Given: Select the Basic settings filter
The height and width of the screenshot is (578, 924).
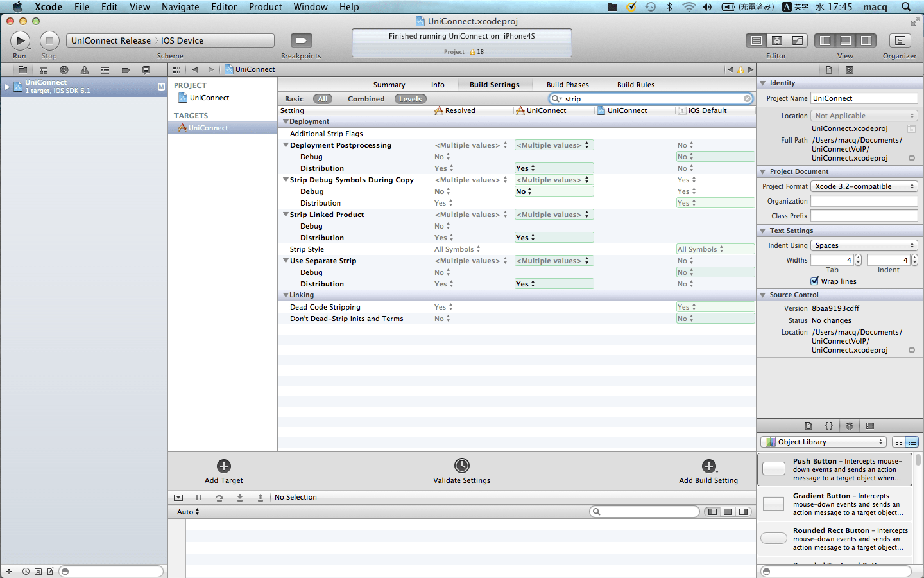Looking at the screenshot, I should [x=295, y=99].
